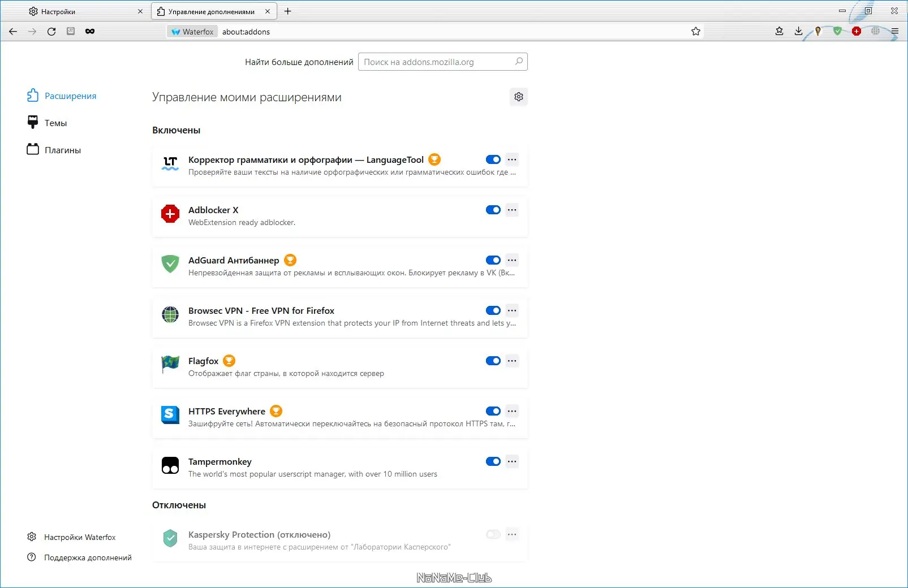Open Flagfox three-dot options menu
Viewport: 908px width, 588px height.
(512, 361)
